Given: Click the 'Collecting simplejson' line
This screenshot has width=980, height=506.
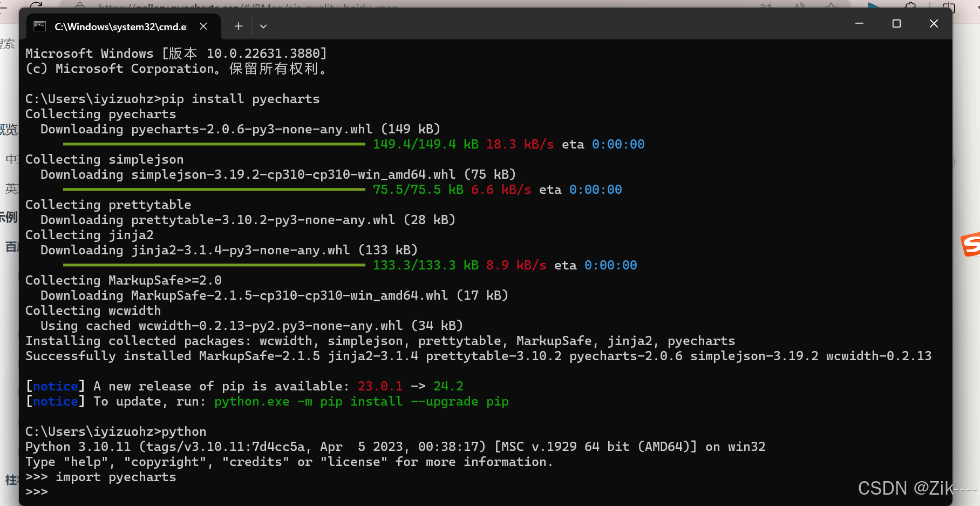Looking at the screenshot, I should (x=105, y=159).
